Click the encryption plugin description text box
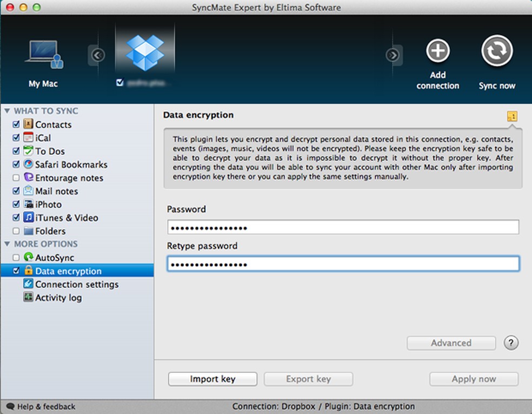 [343, 158]
